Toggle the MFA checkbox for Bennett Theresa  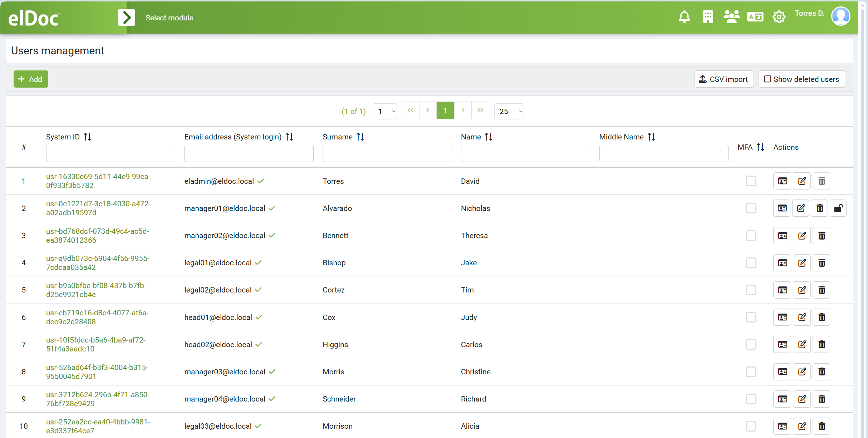[751, 236]
